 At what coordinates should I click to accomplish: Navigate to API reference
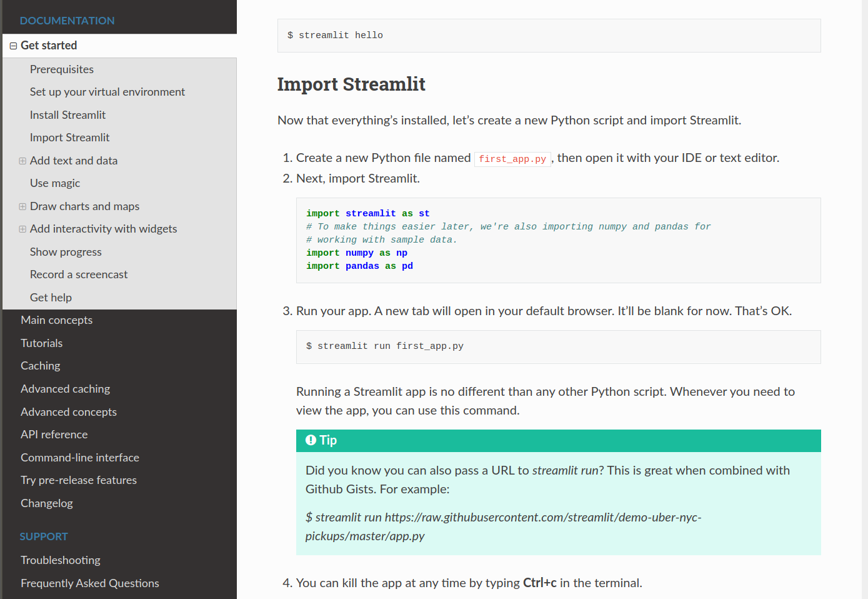(x=54, y=434)
